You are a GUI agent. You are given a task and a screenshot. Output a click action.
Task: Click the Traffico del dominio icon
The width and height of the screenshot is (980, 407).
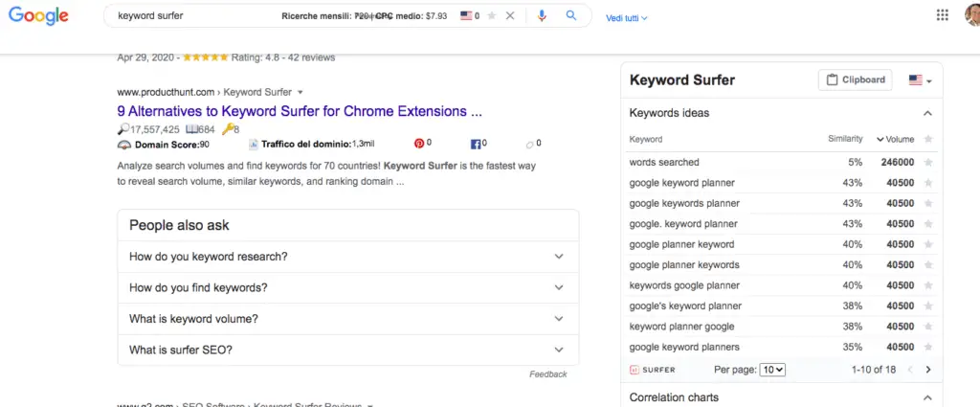click(253, 145)
